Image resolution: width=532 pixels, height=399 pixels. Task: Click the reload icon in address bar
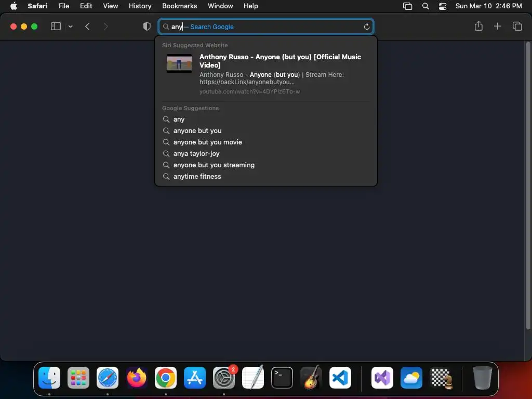pyautogui.click(x=366, y=27)
